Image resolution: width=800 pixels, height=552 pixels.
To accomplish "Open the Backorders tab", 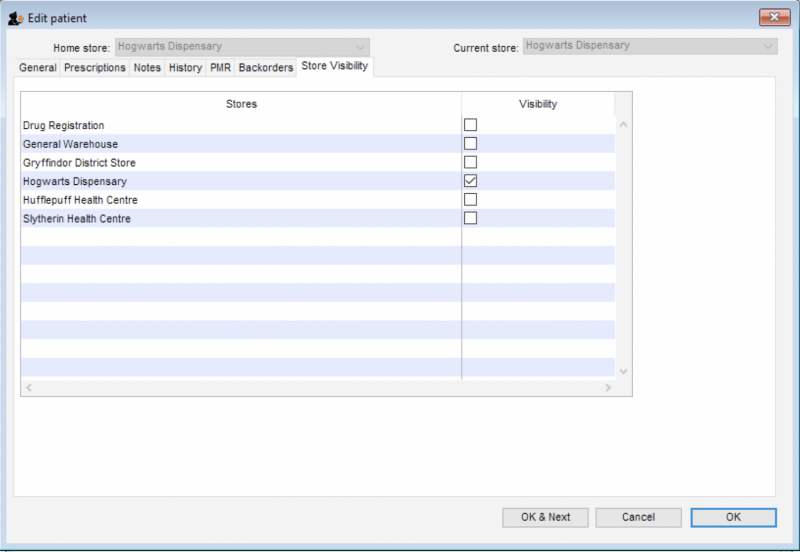I will tap(266, 68).
